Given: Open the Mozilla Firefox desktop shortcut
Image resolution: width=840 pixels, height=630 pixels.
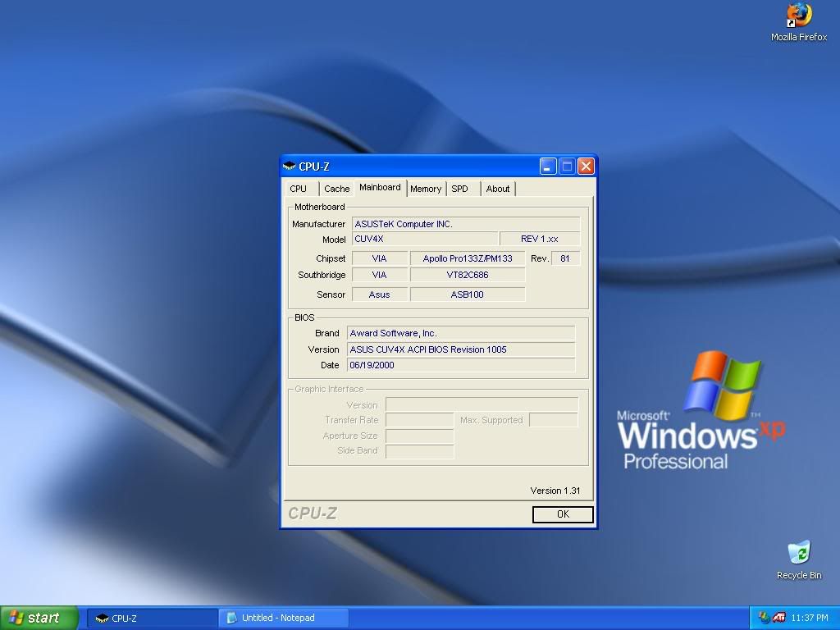Looking at the screenshot, I should 798,16.
